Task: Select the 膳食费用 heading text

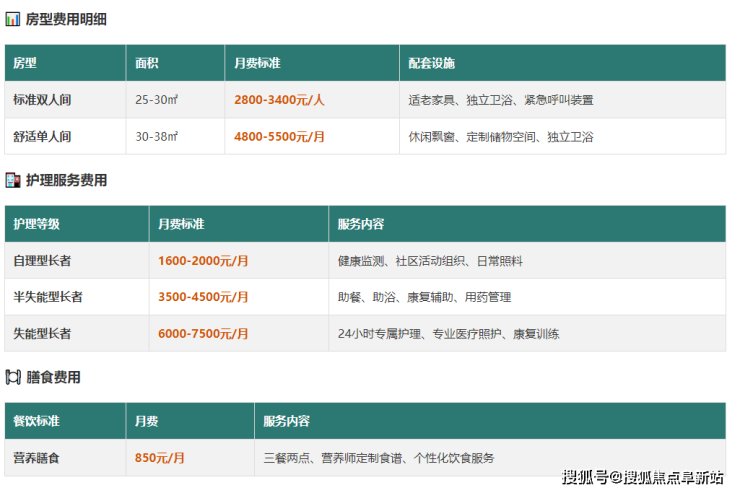Action: pyautogui.click(x=53, y=377)
